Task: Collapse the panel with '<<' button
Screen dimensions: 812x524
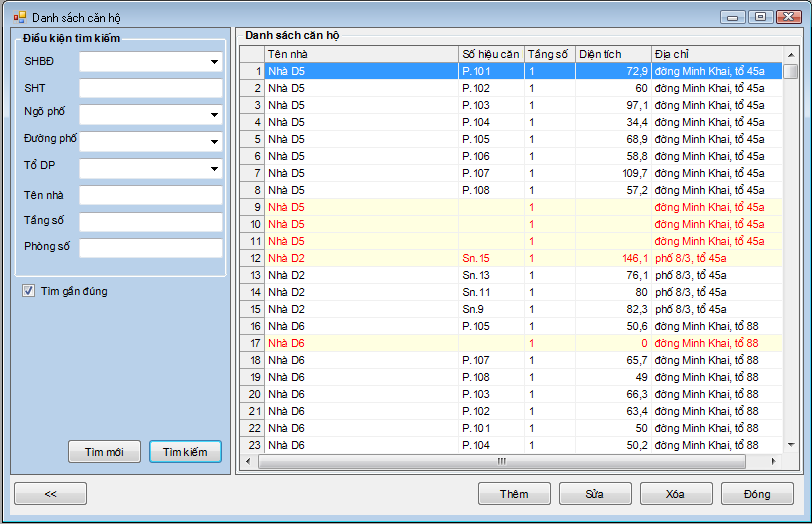Action: pyautogui.click(x=50, y=494)
